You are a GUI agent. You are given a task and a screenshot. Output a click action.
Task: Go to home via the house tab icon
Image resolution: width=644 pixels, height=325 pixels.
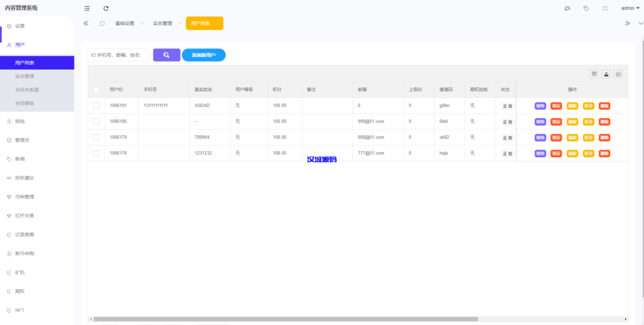pyautogui.click(x=102, y=23)
